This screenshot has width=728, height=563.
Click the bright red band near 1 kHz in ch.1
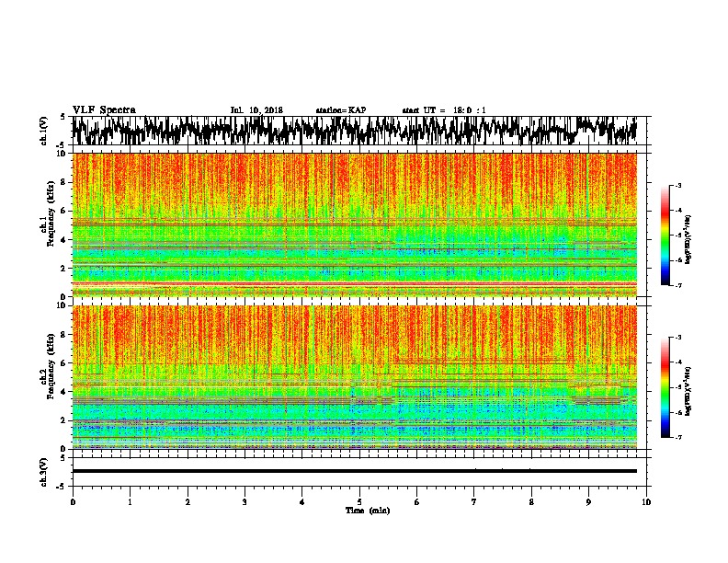(x=354, y=283)
